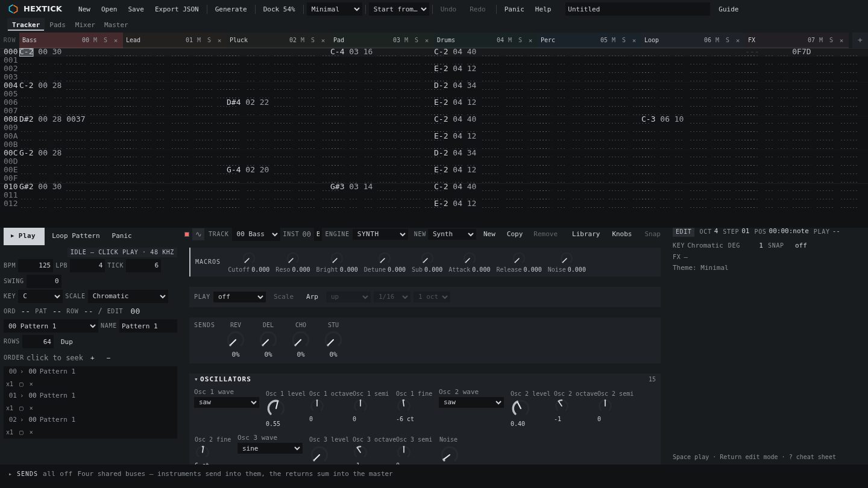Mute the Bass track
This screenshot has width=868, height=488.
click(x=95, y=40)
